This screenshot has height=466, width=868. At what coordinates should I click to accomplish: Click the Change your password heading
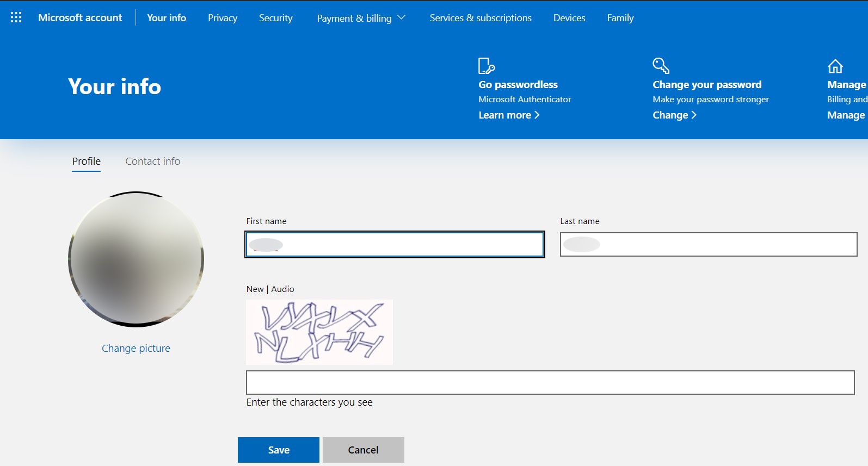point(707,84)
